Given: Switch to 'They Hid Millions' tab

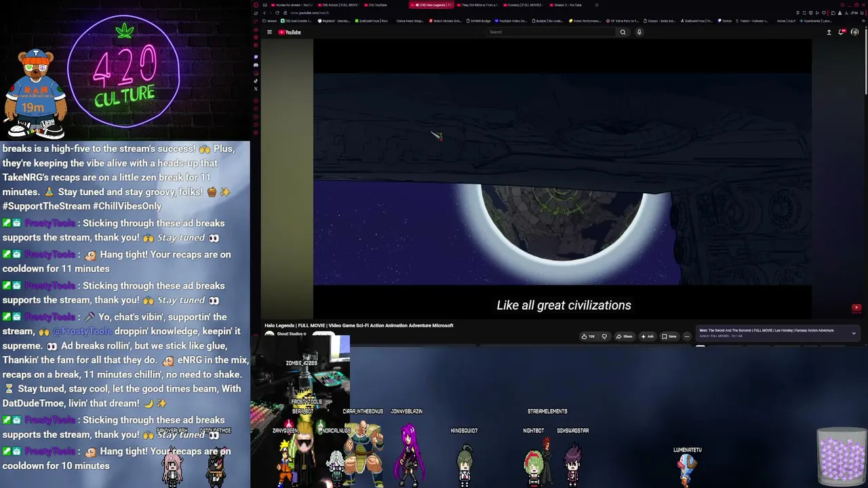Looking at the screenshot, I should [x=478, y=5].
